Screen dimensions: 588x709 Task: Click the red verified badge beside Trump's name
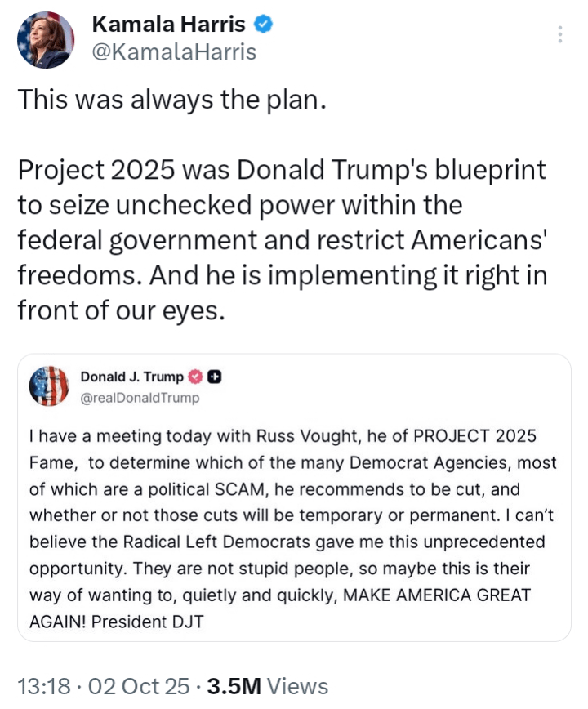pyautogui.click(x=195, y=377)
